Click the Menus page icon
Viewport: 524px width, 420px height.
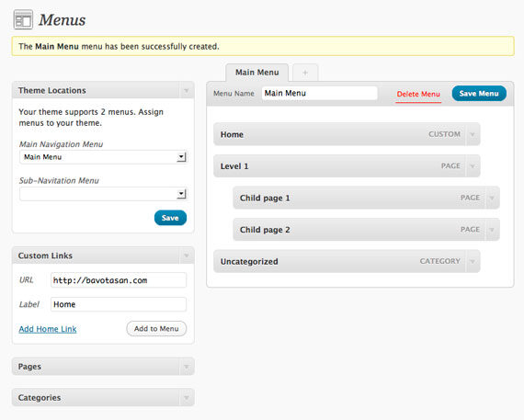[x=23, y=19]
